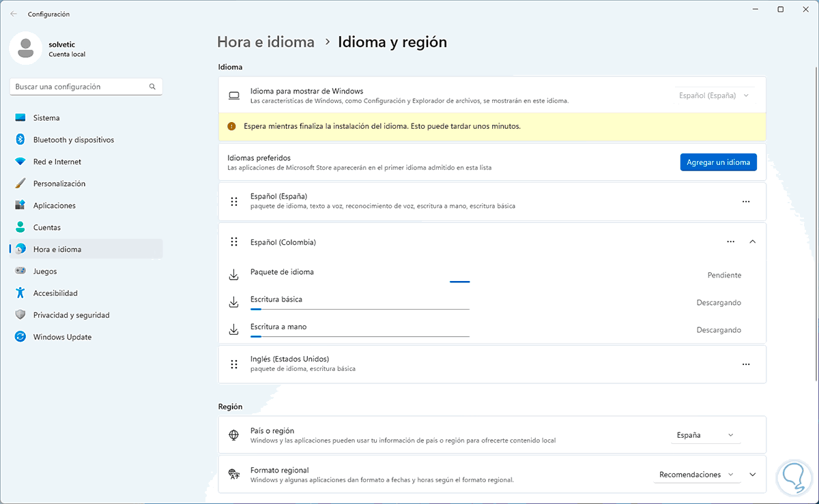Click Agregar un idioma button
Viewport: 819px width, 504px height.
click(x=718, y=162)
